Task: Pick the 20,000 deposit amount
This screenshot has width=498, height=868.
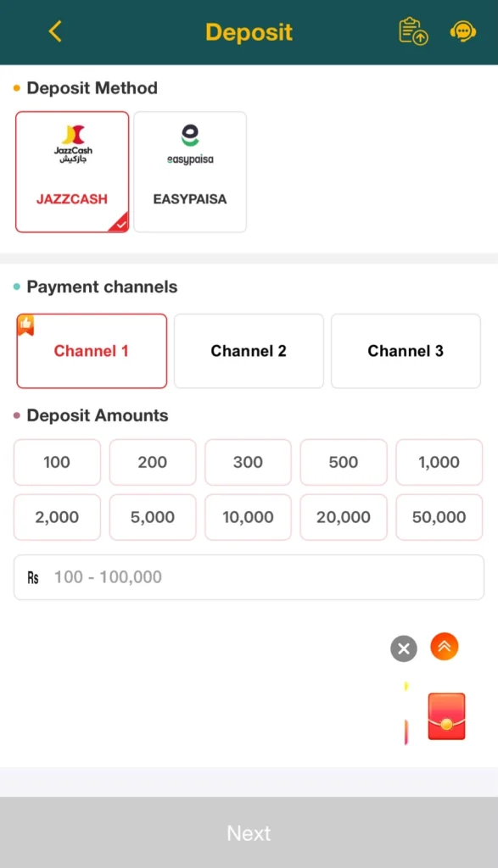Action: (x=344, y=517)
